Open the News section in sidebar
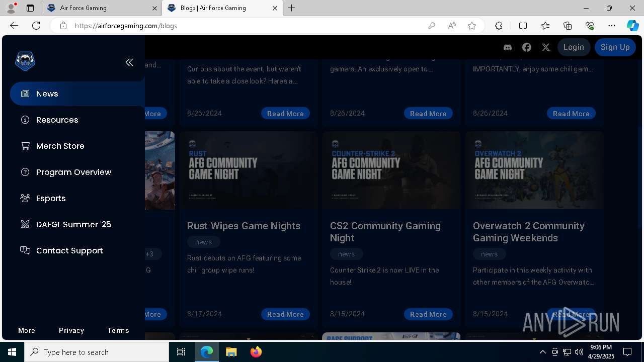Image resolution: width=644 pixels, height=362 pixels. click(x=77, y=94)
